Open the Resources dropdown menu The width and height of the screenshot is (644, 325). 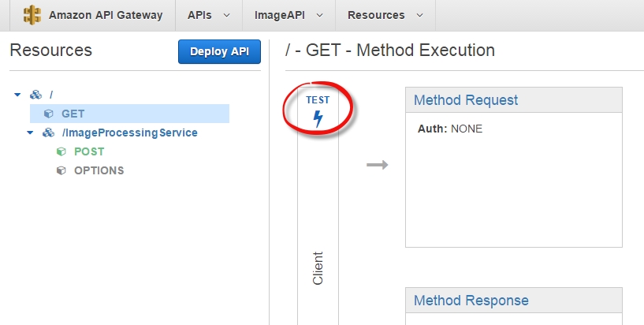pyautogui.click(x=385, y=15)
